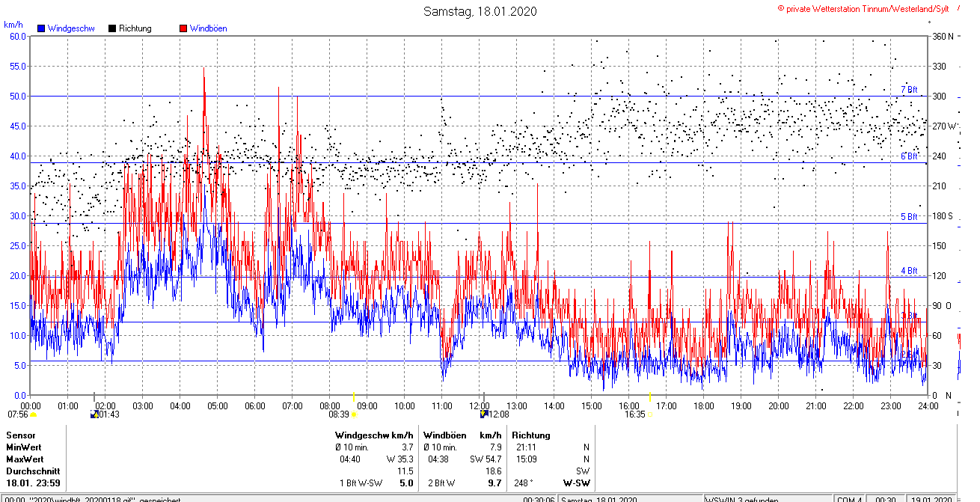Click the moon icon beside 12:08
This screenshot has height=502, width=980.
click(x=484, y=413)
